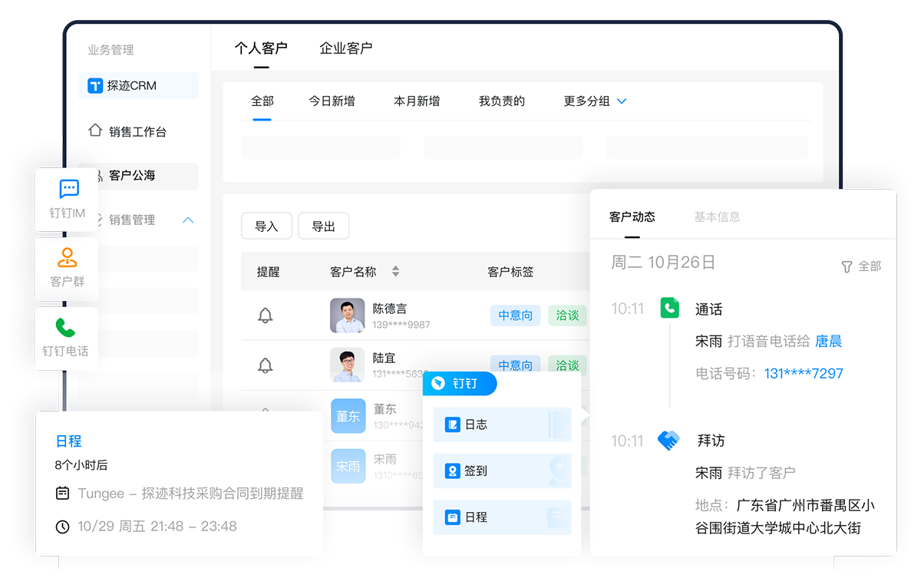921x588 pixels.
Task: Click the green 通话 call record icon
Action: (670, 309)
